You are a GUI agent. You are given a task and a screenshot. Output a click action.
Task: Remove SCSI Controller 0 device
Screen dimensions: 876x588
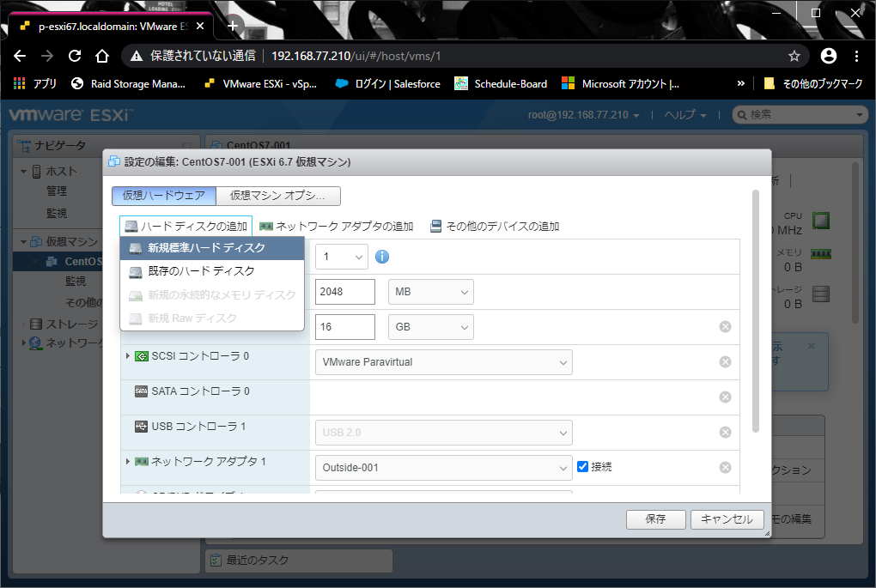(x=725, y=362)
